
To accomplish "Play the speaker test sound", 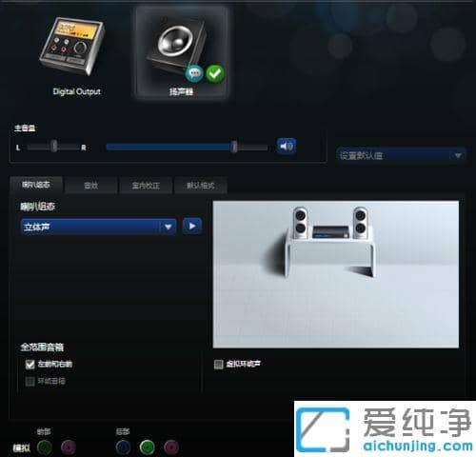I will [192, 227].
